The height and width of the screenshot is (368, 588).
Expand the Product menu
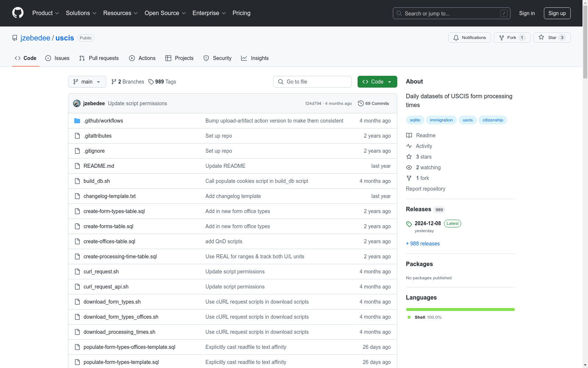click(x=46, y=13)
